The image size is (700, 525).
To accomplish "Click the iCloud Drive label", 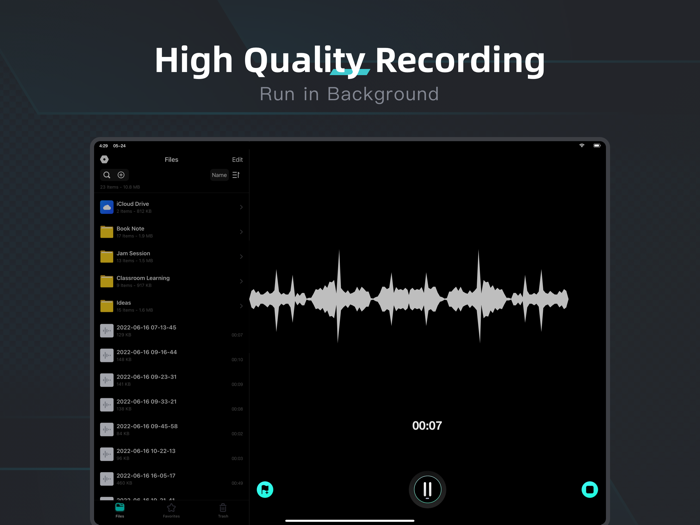I will (x=133, y=204).
